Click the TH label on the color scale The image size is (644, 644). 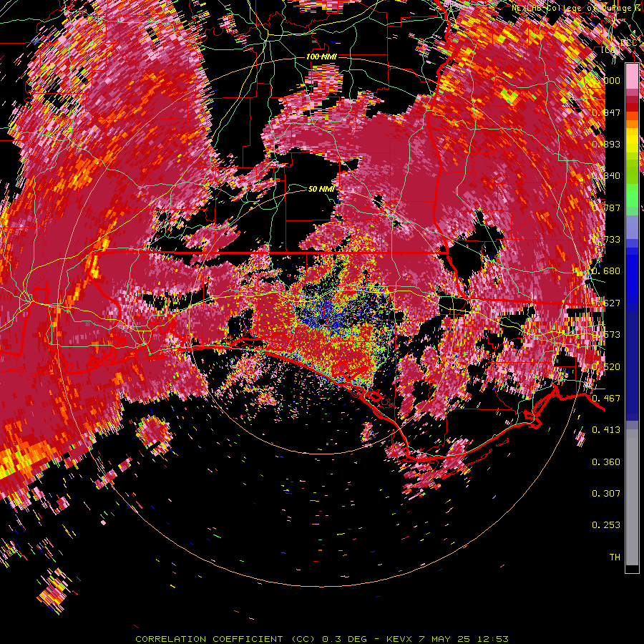615,557
